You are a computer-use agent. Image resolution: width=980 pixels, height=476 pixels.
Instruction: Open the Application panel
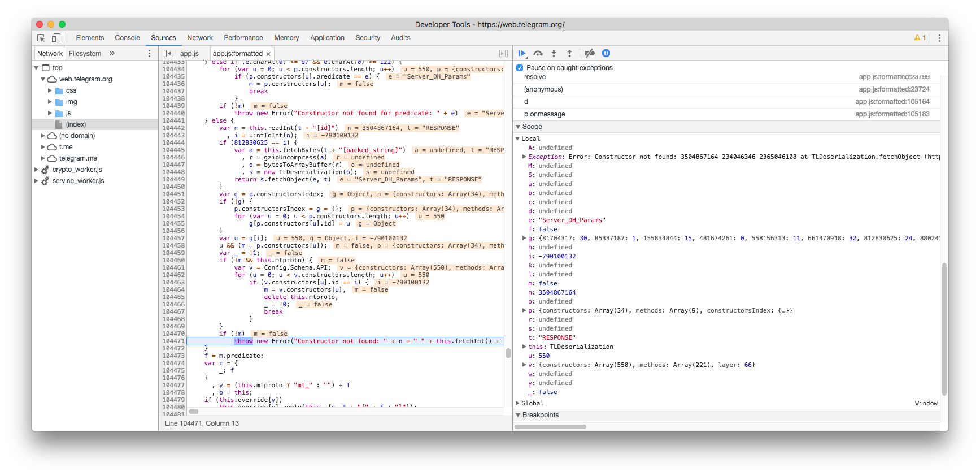[x=327, y=38]
